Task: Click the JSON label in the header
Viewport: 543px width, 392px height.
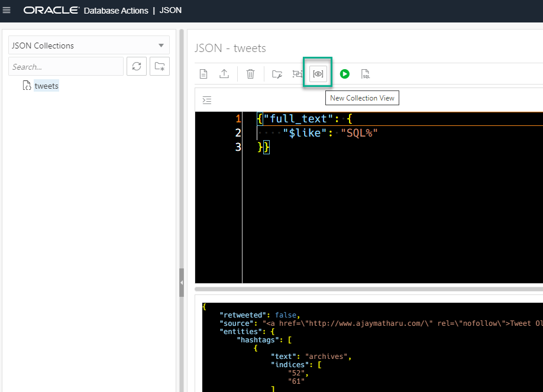Action: pos(170,11)
